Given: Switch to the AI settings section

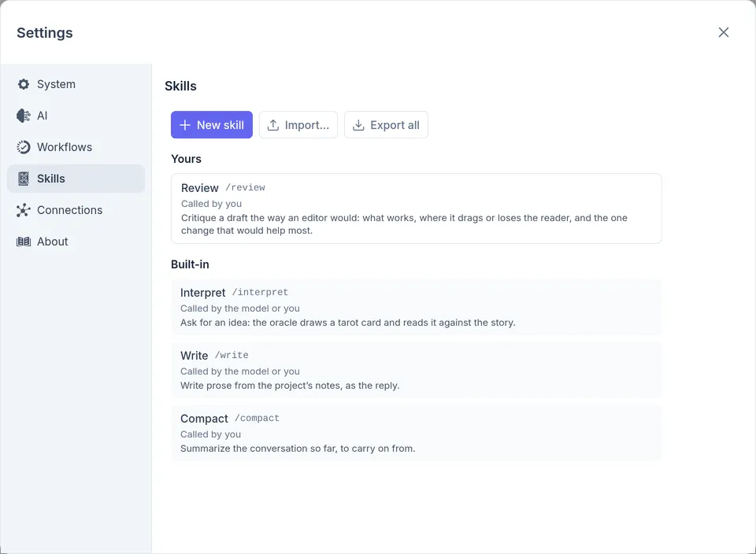Looking at the screenshot, I should point(76,116).
